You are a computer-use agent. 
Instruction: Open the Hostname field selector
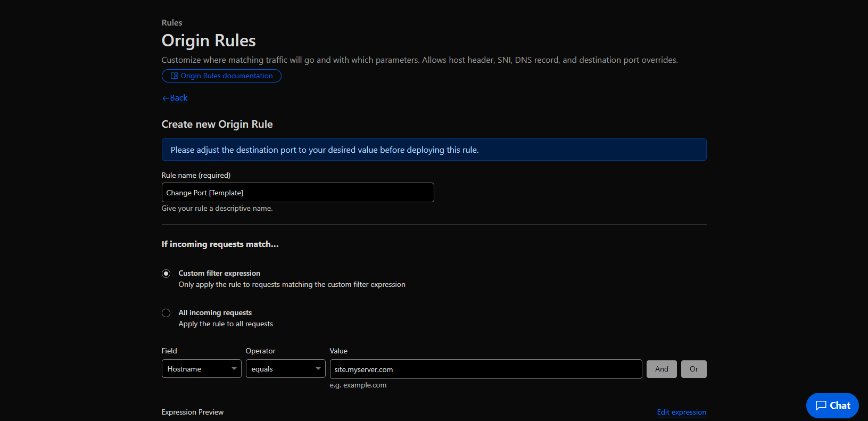197,369
